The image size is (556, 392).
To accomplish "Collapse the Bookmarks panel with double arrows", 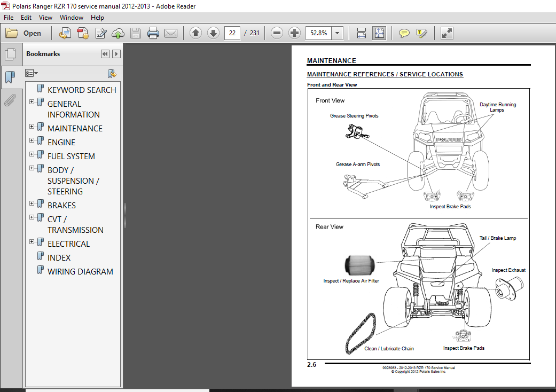I will pyautogui.click(x=105, y=54).
